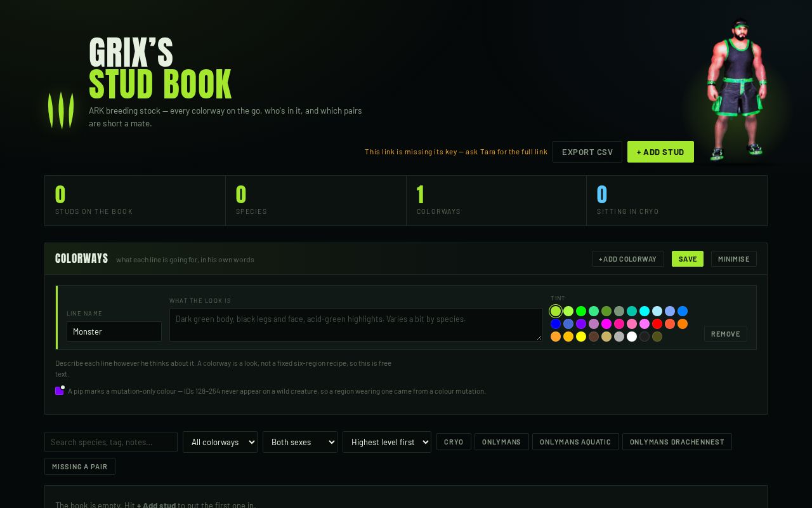Minimise the Colorways panel
812x508 pixels.
point(734,259)
